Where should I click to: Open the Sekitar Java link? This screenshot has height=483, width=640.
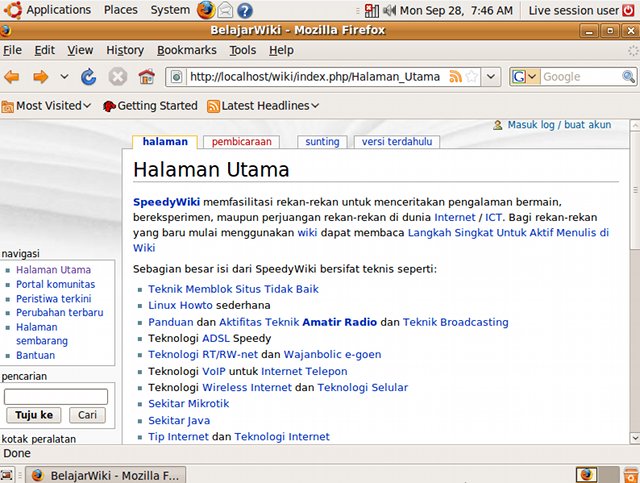pyautogui.click(x=179, y=421)
